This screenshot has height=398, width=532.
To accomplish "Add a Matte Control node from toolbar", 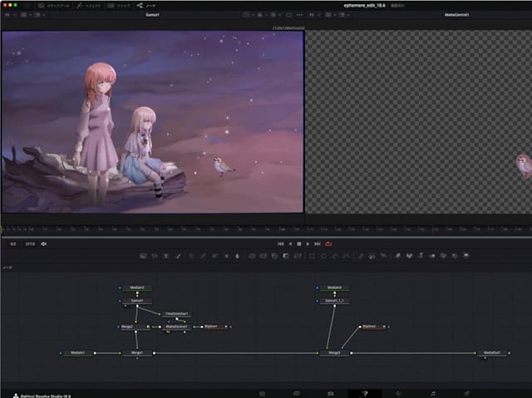I will [x=274, y=256].
